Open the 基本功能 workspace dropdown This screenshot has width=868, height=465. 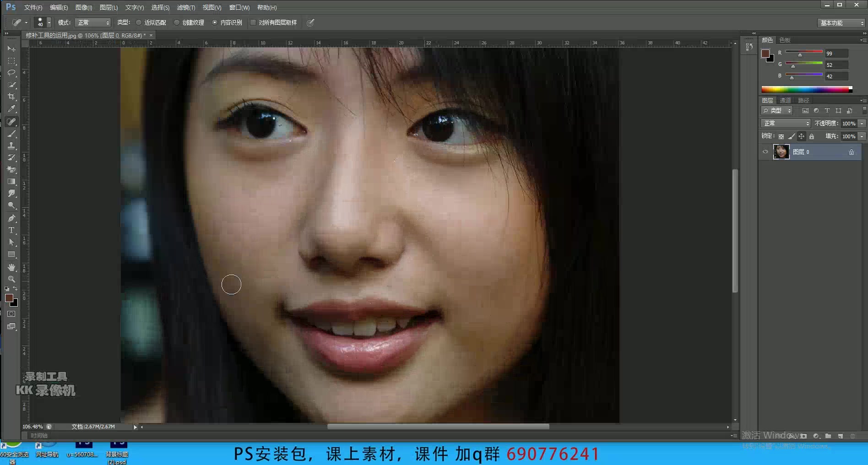click(841, 23)
